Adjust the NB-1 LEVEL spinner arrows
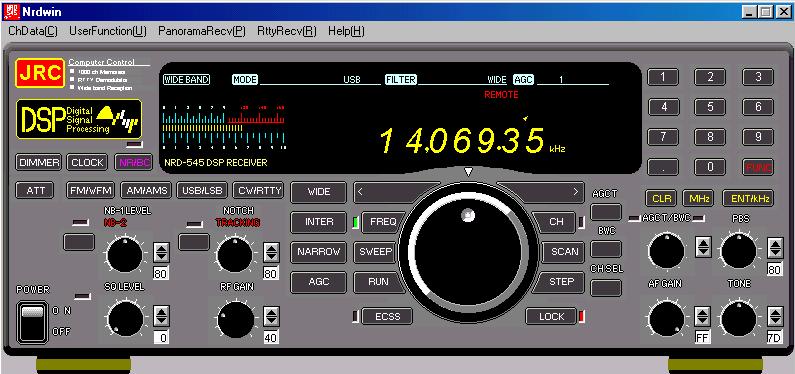The image size is (795, 374). click(x=161, y=252)
